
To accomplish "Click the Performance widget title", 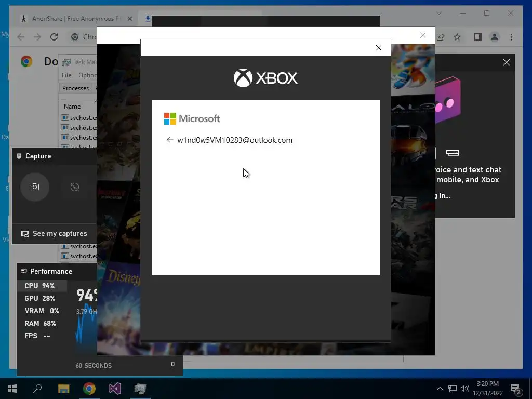I will click(51, 271).
